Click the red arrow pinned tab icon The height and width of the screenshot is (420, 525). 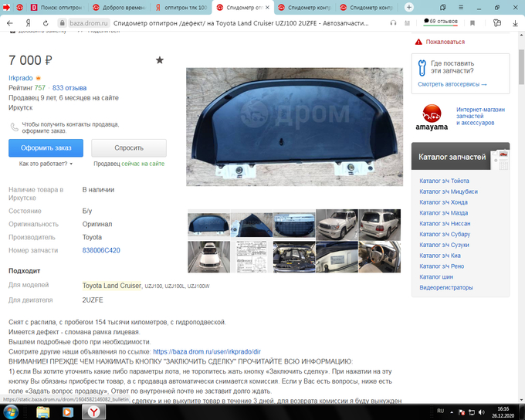(x=6, y=8)
